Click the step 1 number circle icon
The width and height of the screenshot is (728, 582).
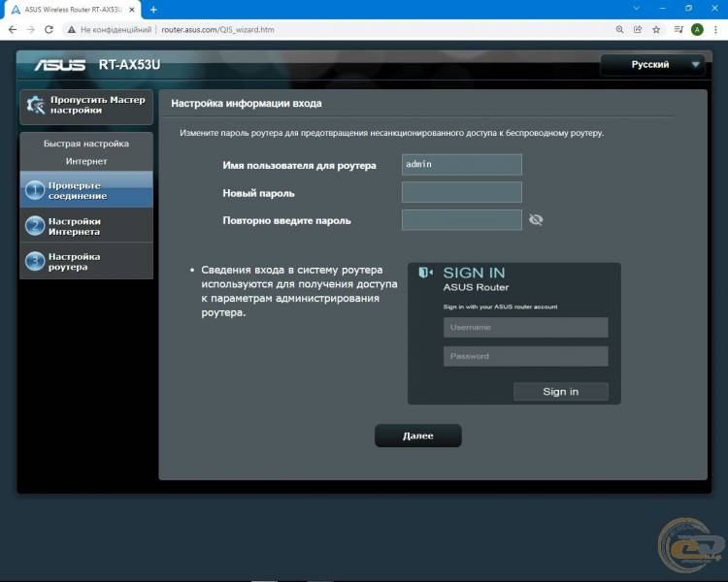click(35, 190)
